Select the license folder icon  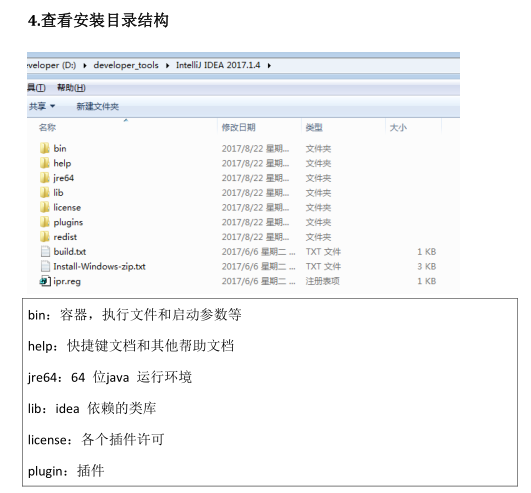pos(45,207)
